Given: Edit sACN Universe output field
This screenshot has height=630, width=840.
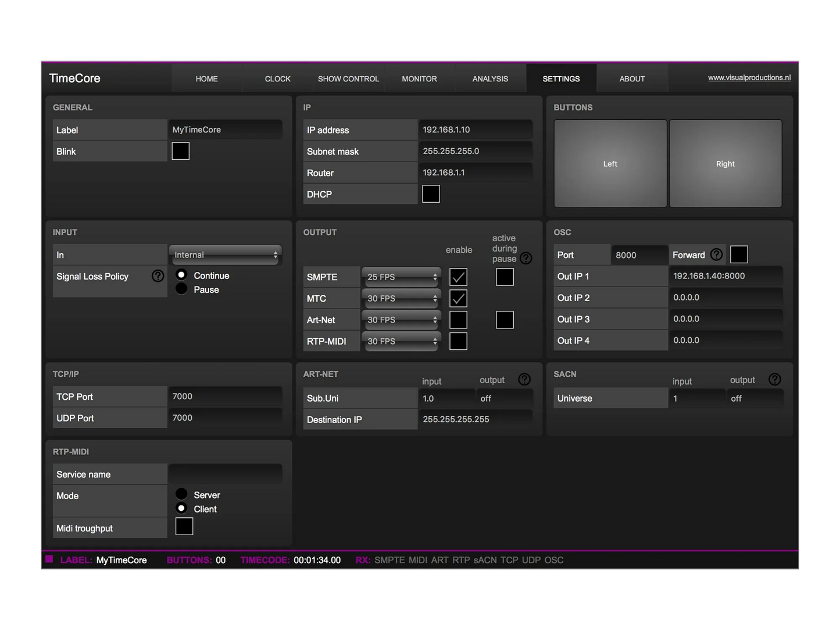Looking at the screenshot, I should (x=755, y=398).
